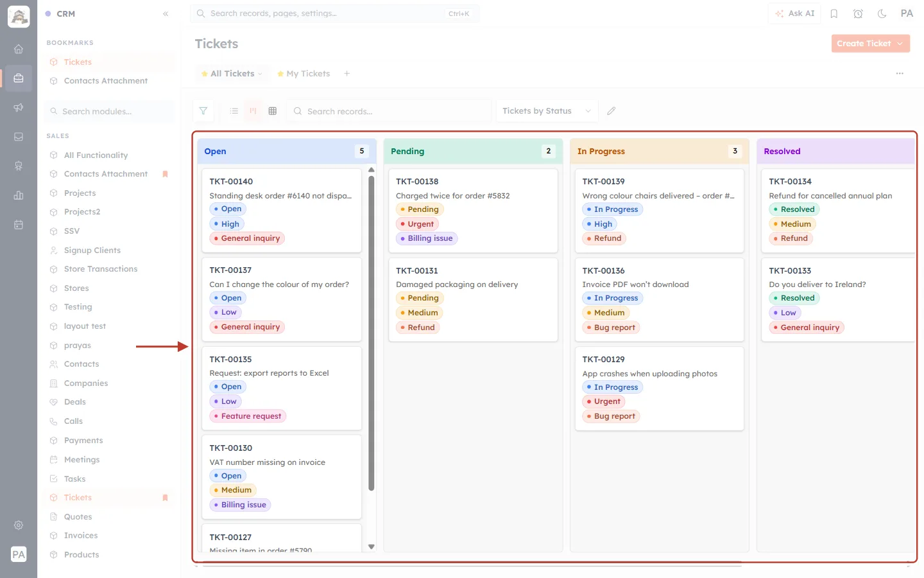Open the home icon in left rail

[x=19, y=49]
